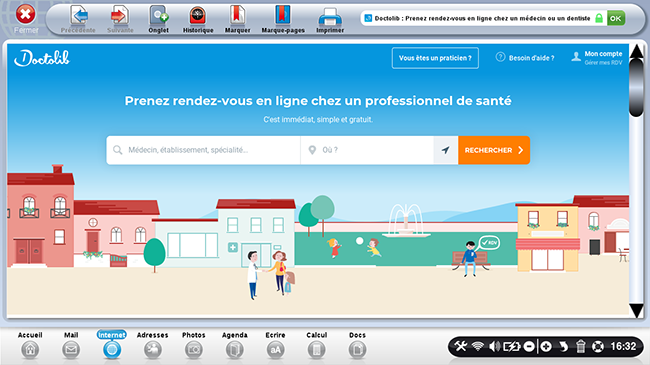Click the green OK button
650x365 pixels.
616,18
